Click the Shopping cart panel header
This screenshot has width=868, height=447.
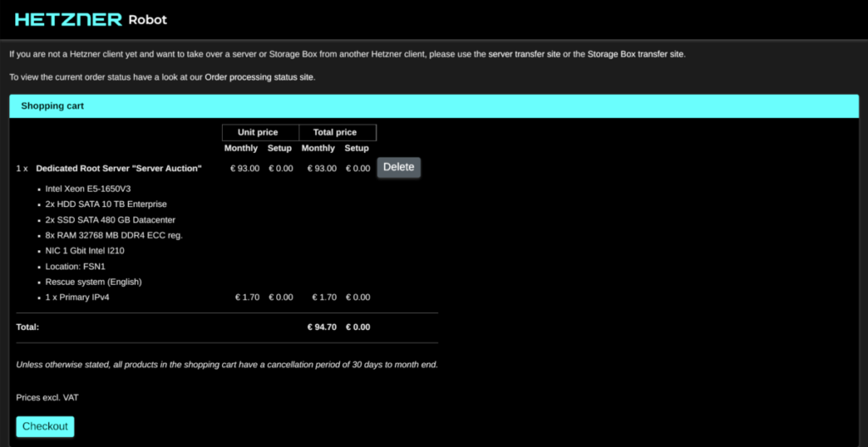tap(434, 106)
